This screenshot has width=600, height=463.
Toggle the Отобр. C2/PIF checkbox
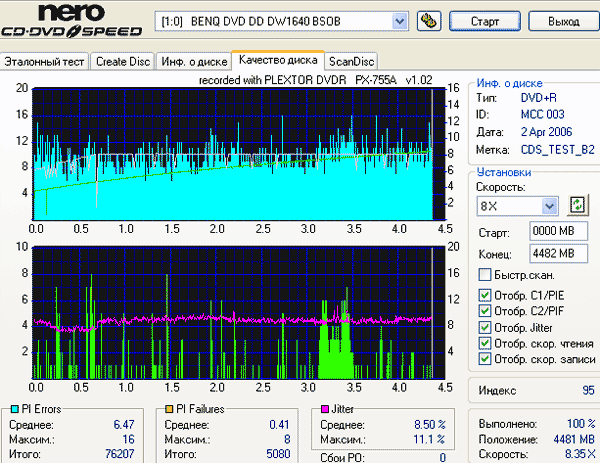485,310
